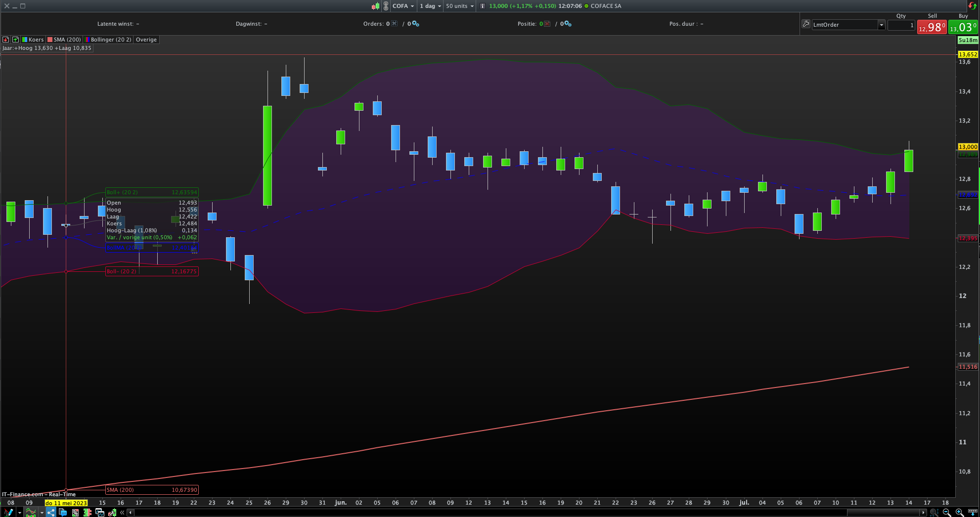The width and height of the screenshot is (980, 517).
Task: Click the zoom in magnifier
Action: [959, 513]
